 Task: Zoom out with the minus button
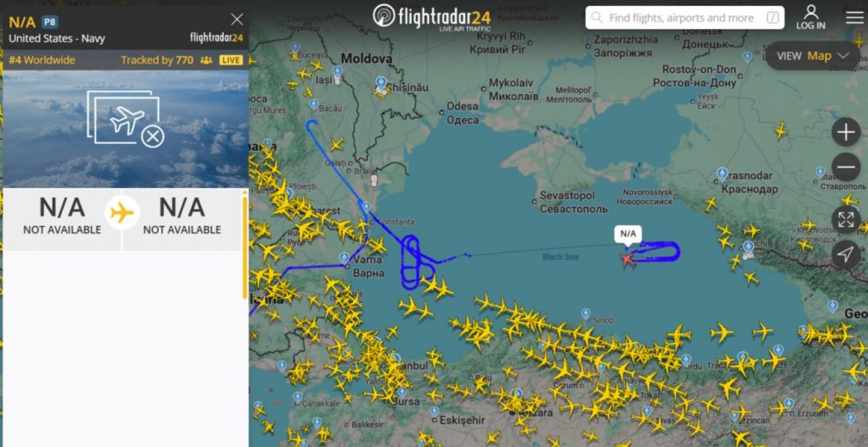(846, 167)
